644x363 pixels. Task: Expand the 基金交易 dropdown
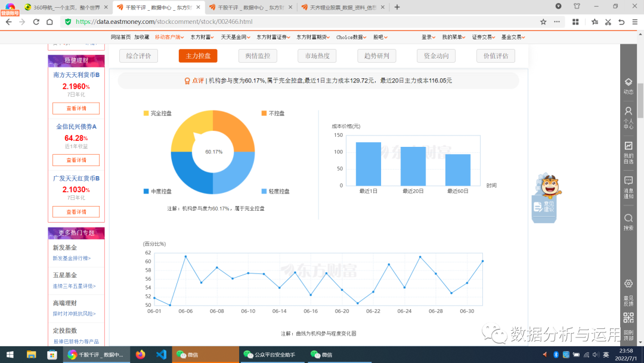click(513, 37)
